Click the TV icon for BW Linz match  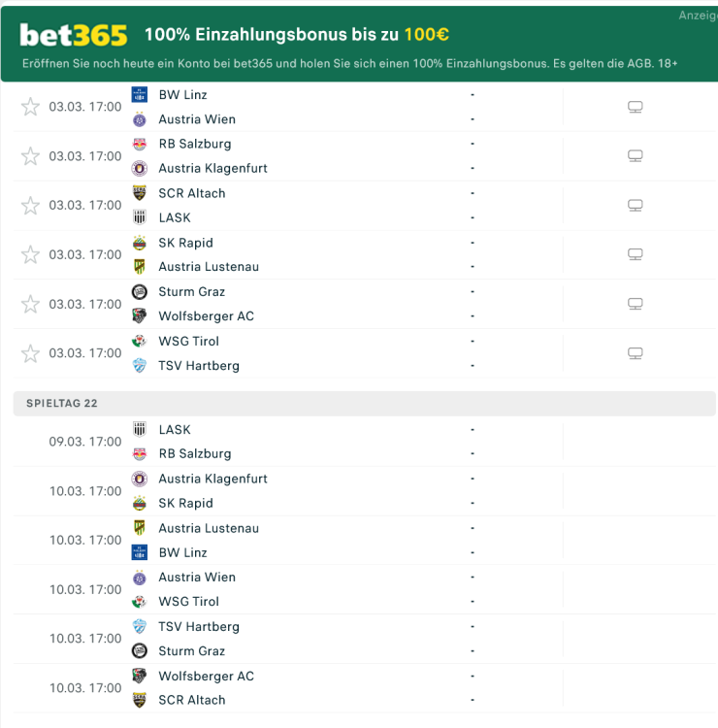tap(636, 107)
